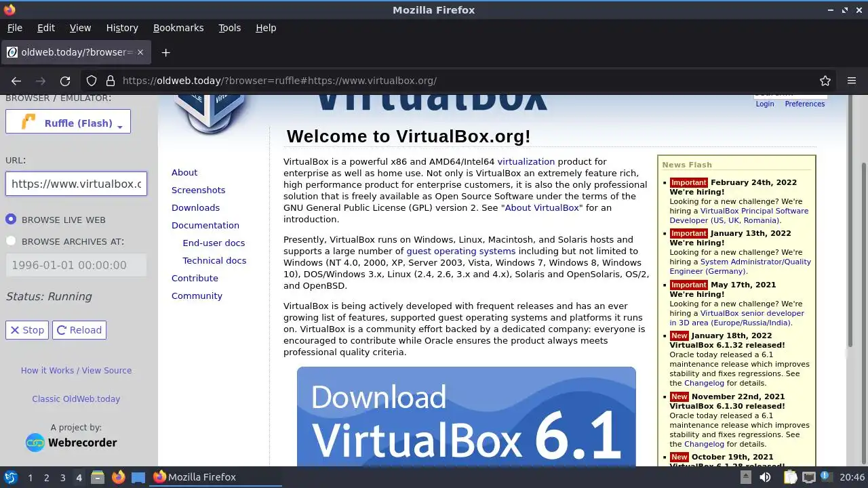Open the Firefox hamburger application menu
Viewport: 868px width, 488px height.
click(852, 81)
